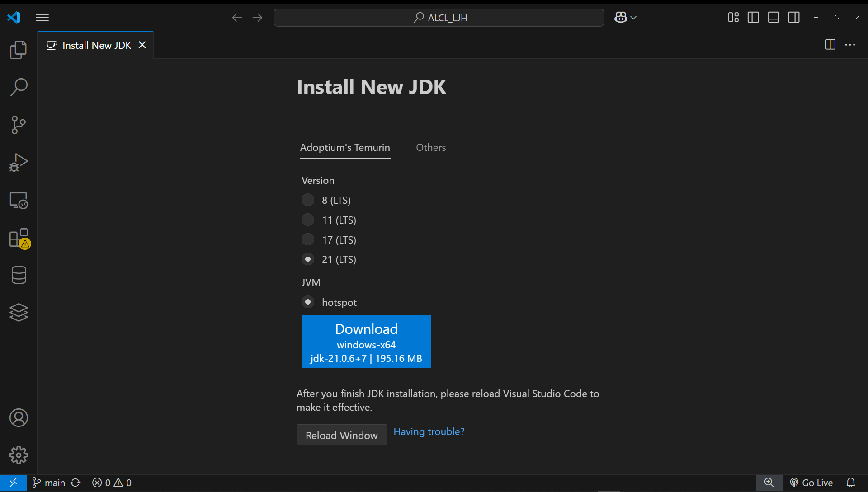Image resolution: width=868 pixels, height=492 pixels.
Task: Open the database view icon
Action: tap(19, 275)
